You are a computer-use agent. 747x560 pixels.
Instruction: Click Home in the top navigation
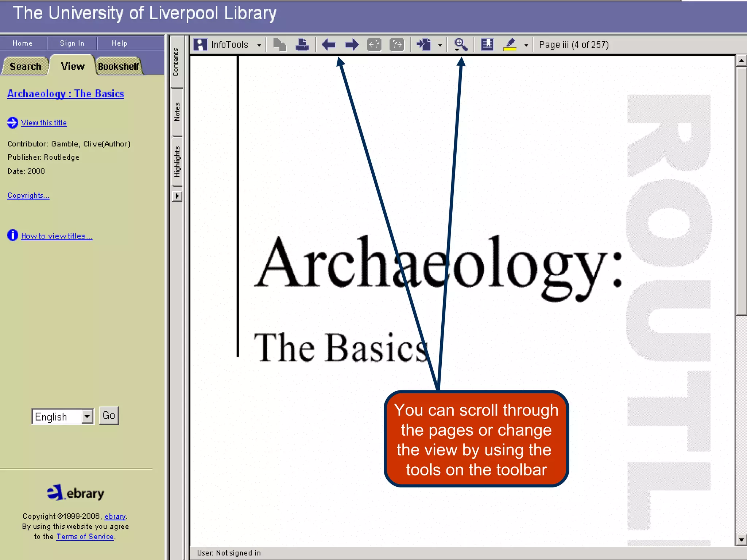[x=23, y=43]
